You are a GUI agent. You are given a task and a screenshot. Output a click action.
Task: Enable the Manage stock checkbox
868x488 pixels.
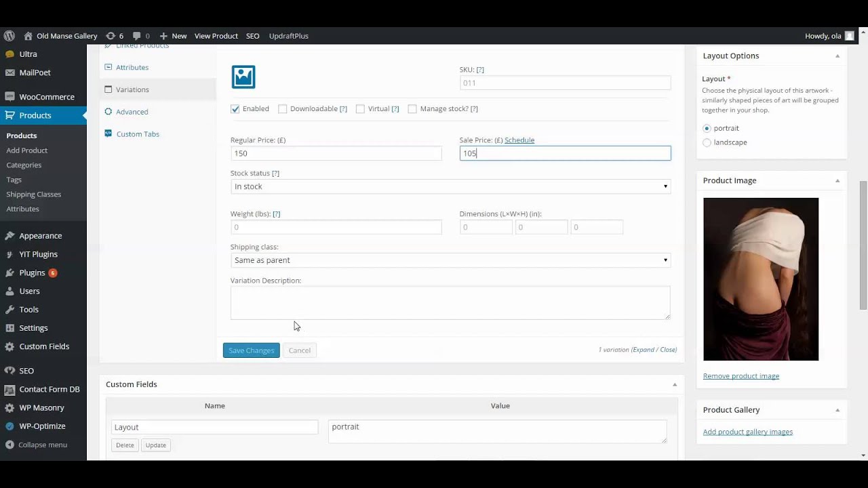pos(412,109)
